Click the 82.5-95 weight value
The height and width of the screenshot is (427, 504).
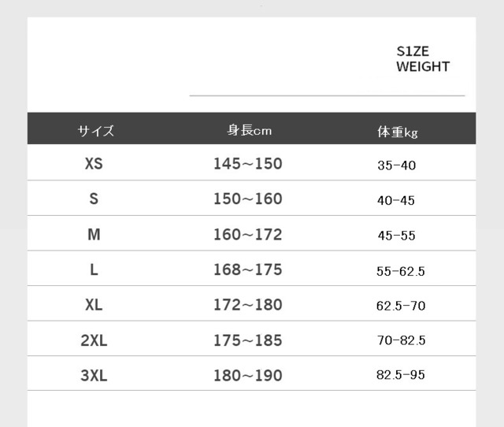coord(401,374)
